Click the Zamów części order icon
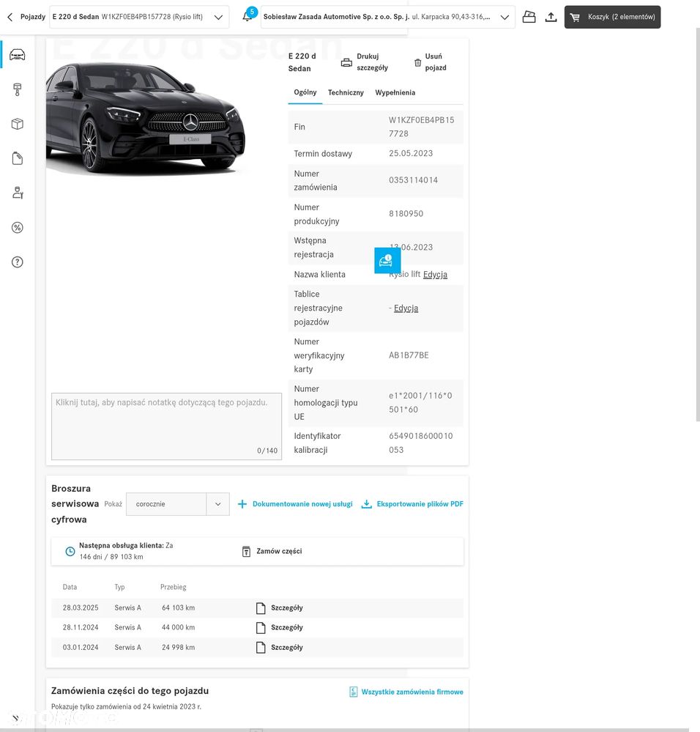The width and height of the screenshot is (700, 732). click(x=246, y=551)
